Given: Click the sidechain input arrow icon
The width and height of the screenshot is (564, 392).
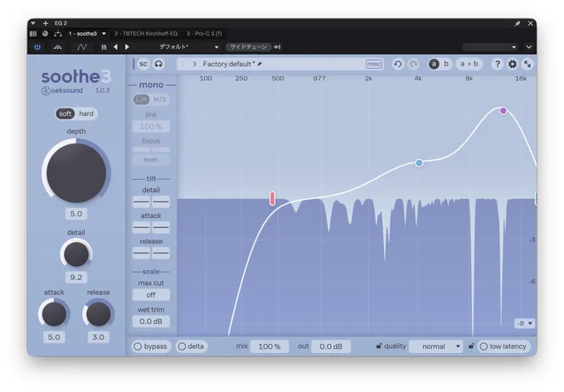Looking at the screenshot, I should pos(277,47).
